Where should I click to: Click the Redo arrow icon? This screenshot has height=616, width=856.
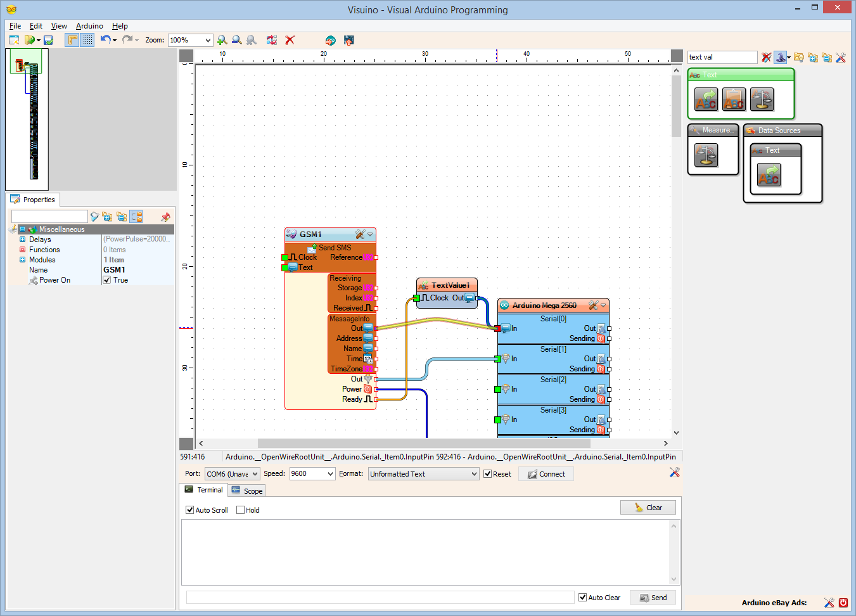[127, 39]
